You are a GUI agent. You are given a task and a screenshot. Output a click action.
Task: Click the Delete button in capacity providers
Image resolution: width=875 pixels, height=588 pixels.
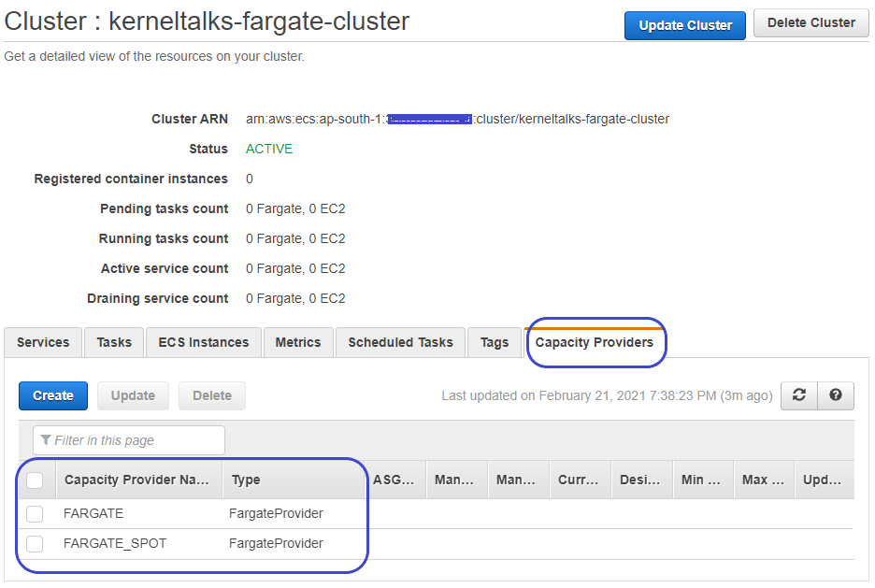pos(212,395)
